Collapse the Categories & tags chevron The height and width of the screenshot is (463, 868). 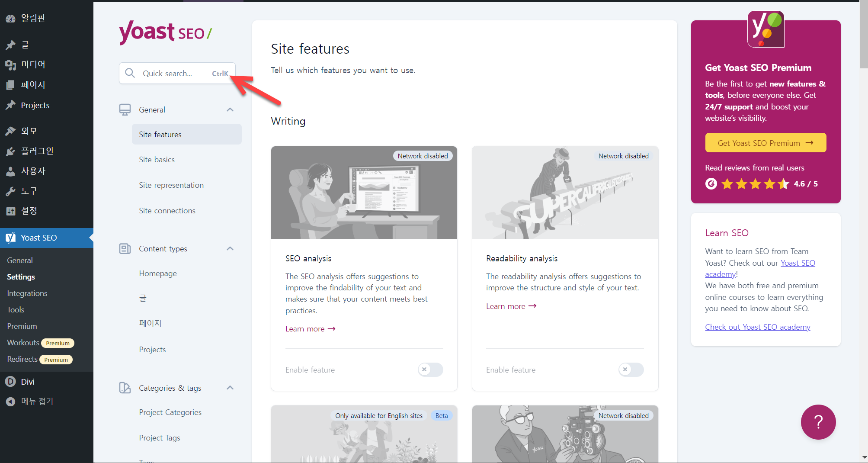click(230, 388)
